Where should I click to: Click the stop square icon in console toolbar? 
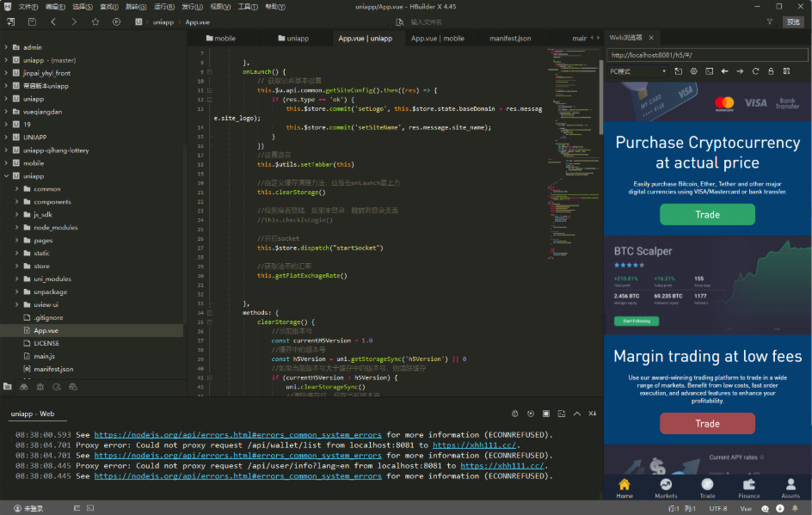pyautogui.click(x=546, y=414)
